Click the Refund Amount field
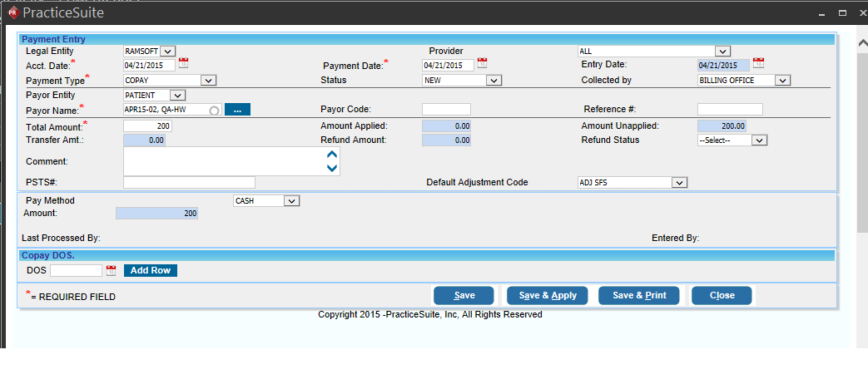The image size is (868, 384). pyautogui.click(x=447, y=140)
